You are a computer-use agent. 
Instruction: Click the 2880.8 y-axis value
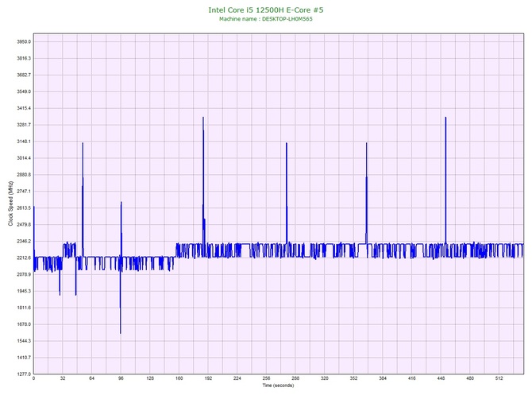[x=24, y=175]
